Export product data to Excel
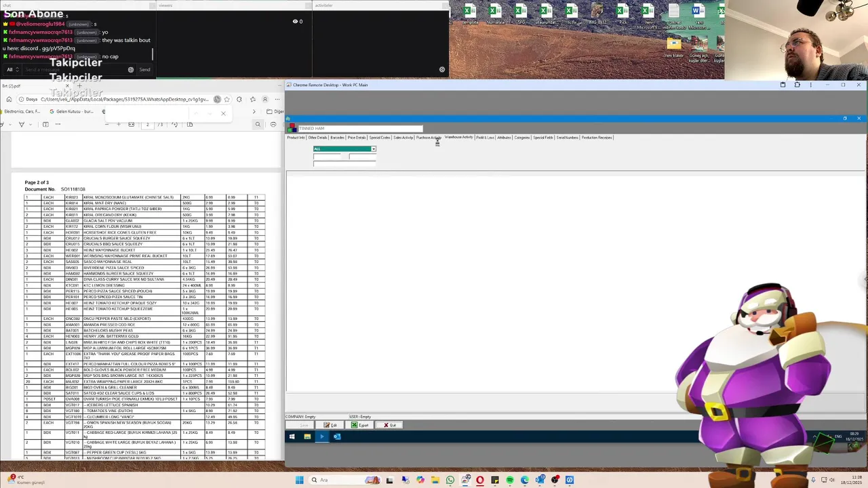Image resolution: width=868 pixels, height=488 pixels. click(x=361, y=425)
